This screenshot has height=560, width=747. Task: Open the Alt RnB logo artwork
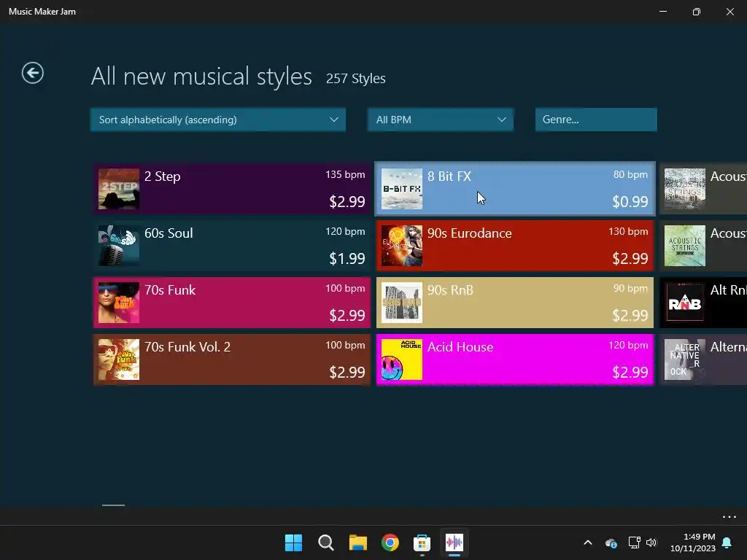pyautogui.click(x=684, y=303)
